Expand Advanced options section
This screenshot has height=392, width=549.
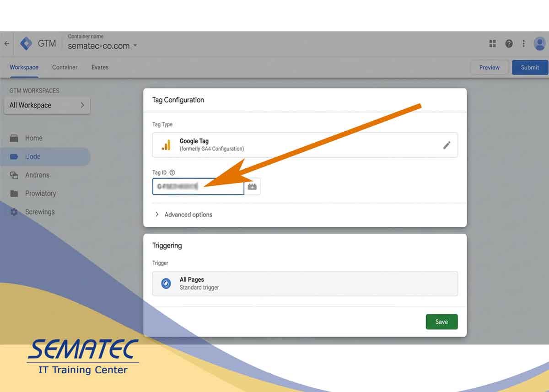tap(183, 215)
